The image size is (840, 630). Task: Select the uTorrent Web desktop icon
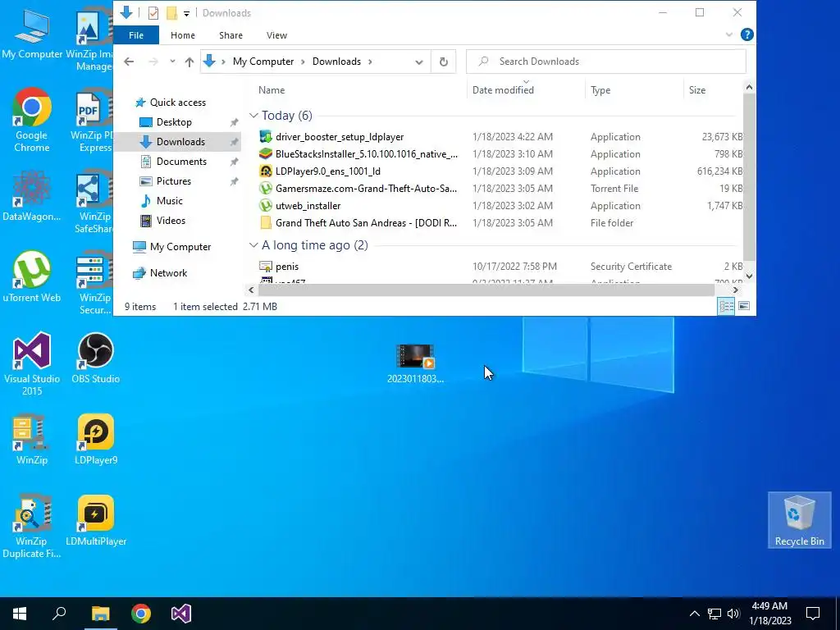pos(32,277)
